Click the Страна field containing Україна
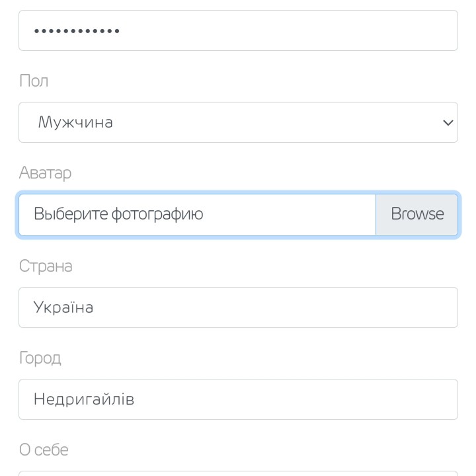This screenshot has width=476, height=476. tap(238, 307)
